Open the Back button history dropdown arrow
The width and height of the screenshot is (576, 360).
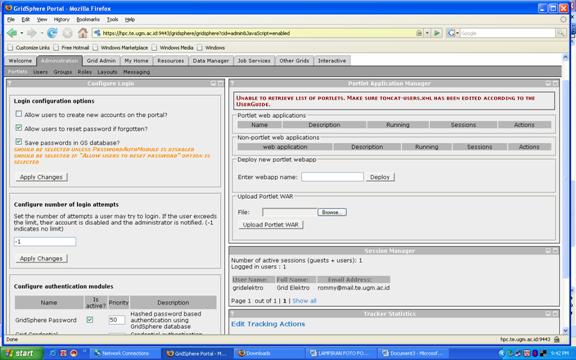[22, 33]
